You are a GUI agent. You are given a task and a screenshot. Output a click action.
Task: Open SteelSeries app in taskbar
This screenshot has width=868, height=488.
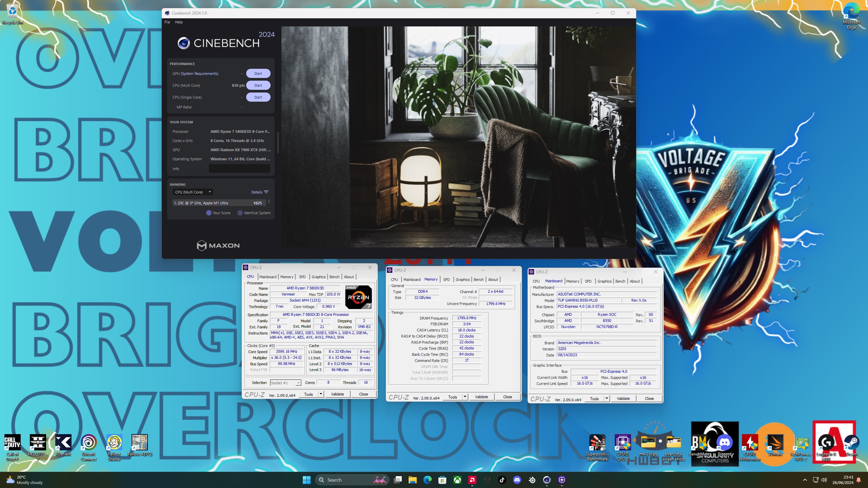532,480
